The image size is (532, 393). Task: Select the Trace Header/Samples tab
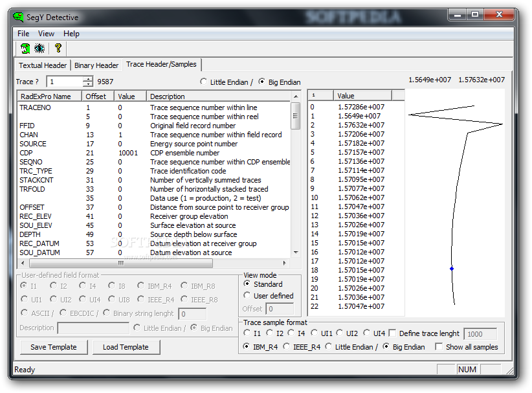point(161,64)
